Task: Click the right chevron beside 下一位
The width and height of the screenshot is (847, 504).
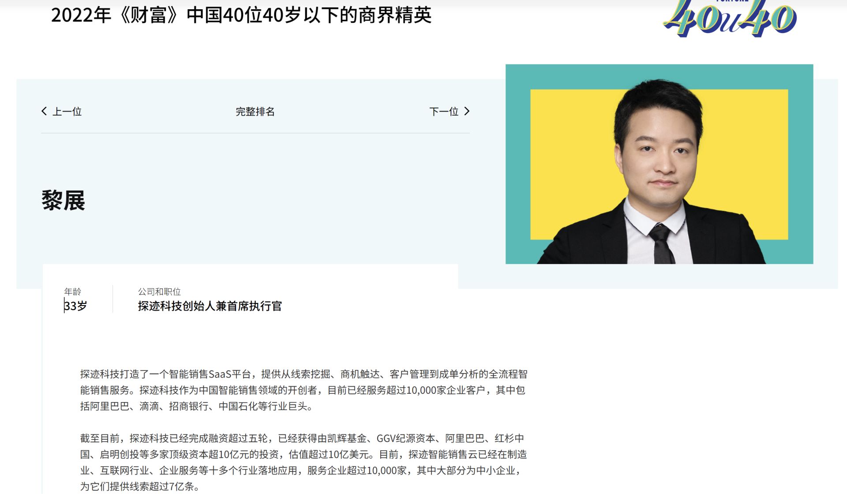Action: pyautogui.click(x=467, y=111)
